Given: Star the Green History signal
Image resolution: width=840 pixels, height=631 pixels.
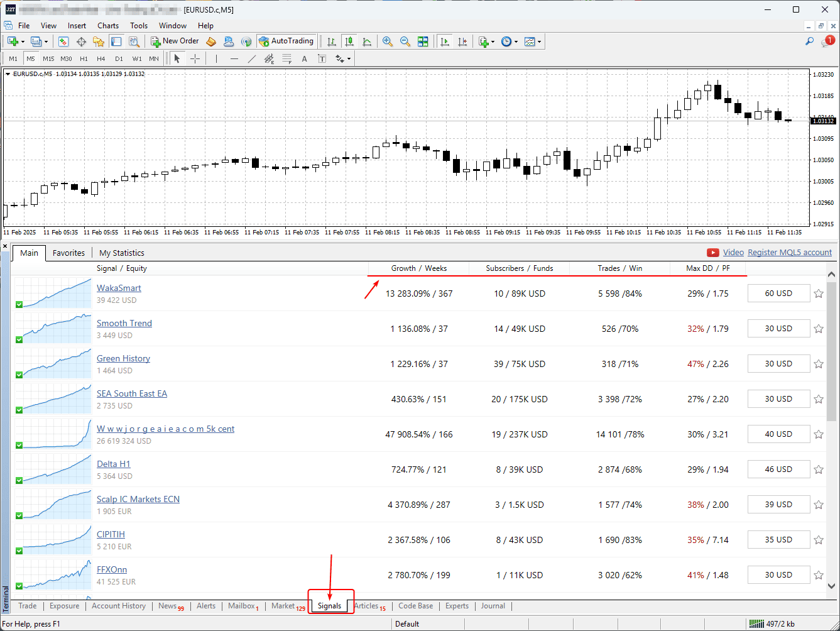Looking at the screenshot, I should click(819, 364).
